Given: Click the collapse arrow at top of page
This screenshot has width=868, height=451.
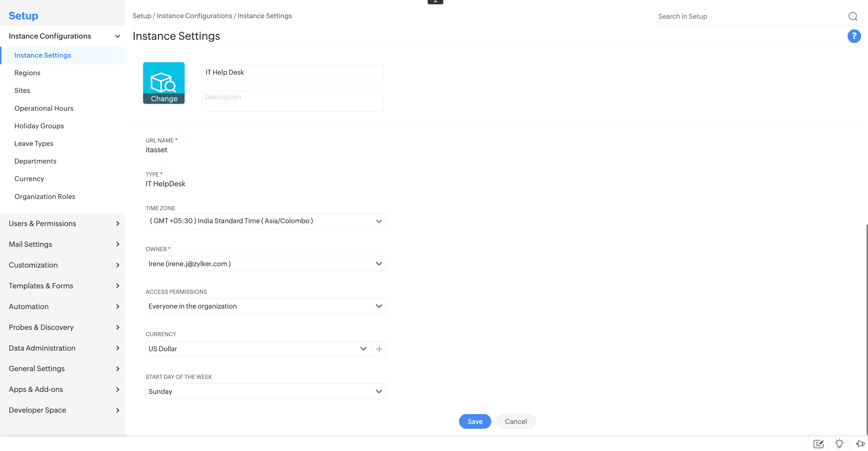Looking at the screenshot, I should pos(435,2).
